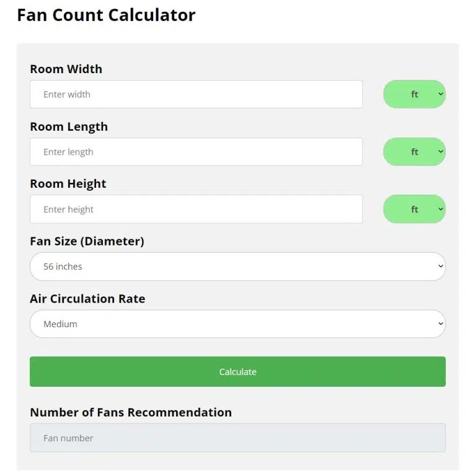Open the Fan Size dropdown showing 56 inches

(237, 267)
